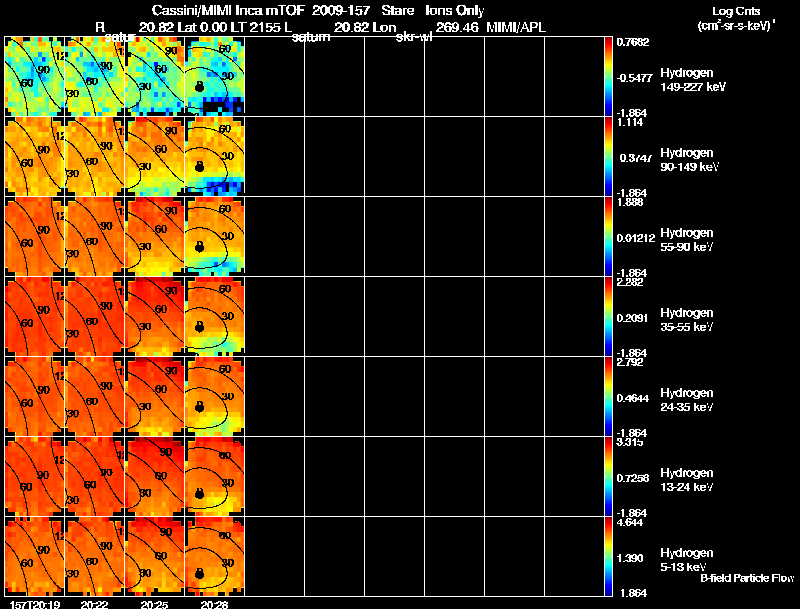Image resolution: width=800 pixels, height=609 pixels.
Task: Pick the 24-35 keV hydrogen panel at 20:25
Action: [x=155, y=396]
